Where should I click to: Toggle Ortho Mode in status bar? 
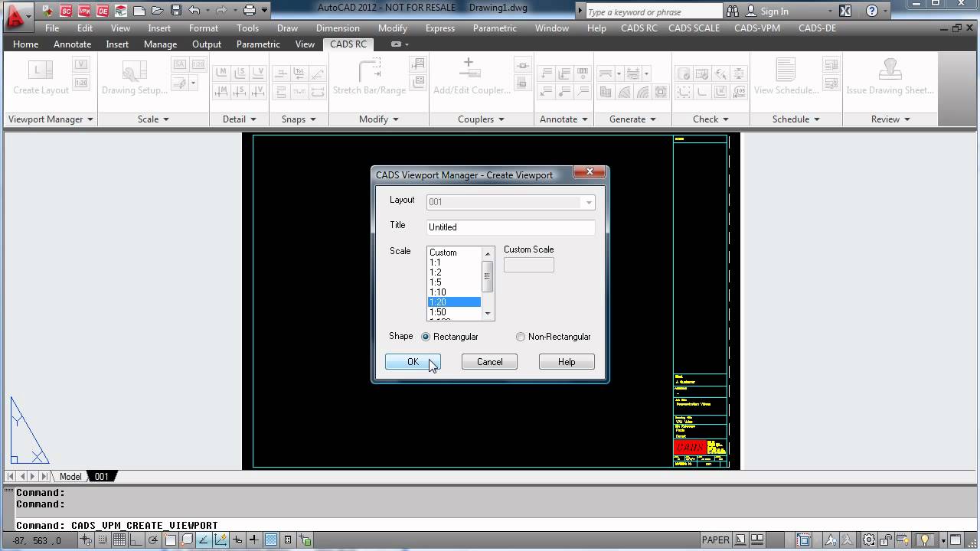coord(136,540)
